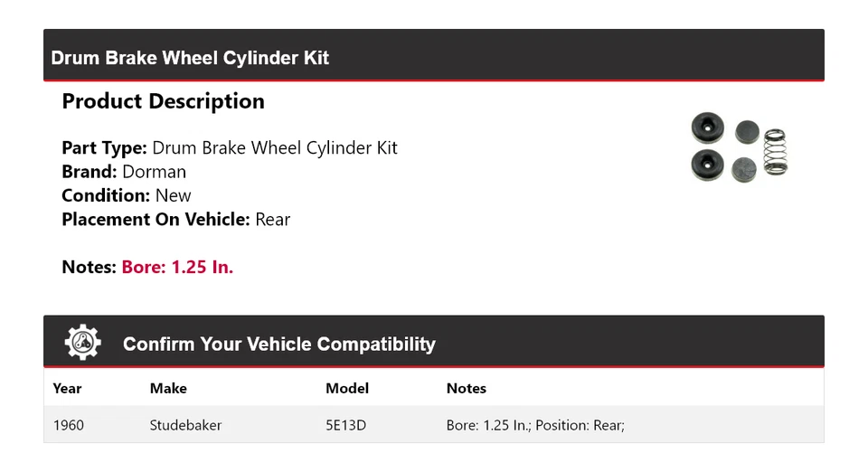Click the 5E13D model cell
Image resolution: width=868 pixels, height=472 pixels.
point(345,425)
